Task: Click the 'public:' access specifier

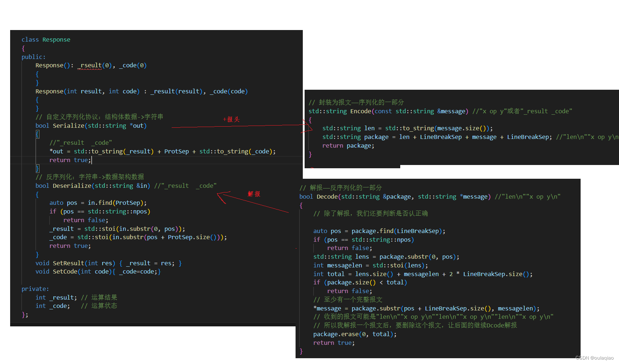Action: coord(34,57)
